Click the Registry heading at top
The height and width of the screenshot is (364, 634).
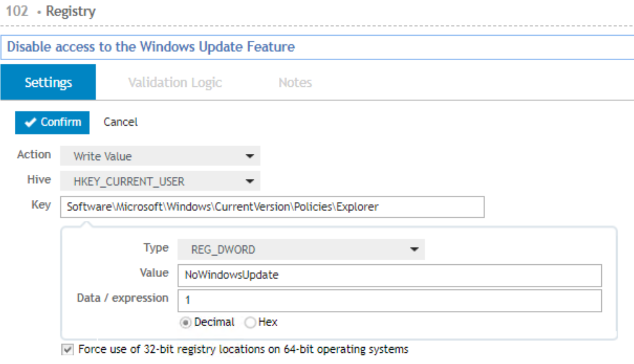tap(70, 11)
